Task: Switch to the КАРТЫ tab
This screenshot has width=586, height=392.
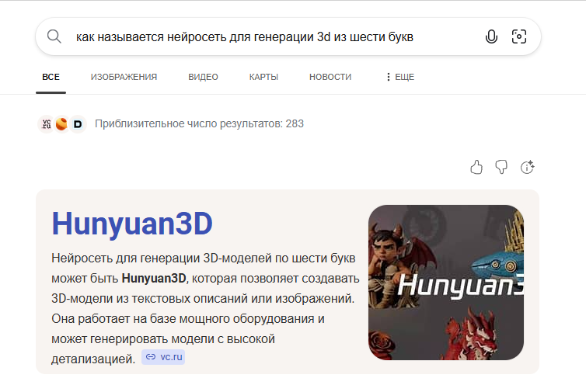Action: click(x=263, y=77)
